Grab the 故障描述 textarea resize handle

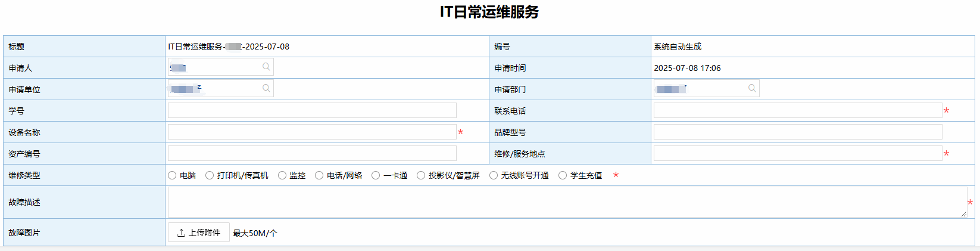[x=964, y=214]
